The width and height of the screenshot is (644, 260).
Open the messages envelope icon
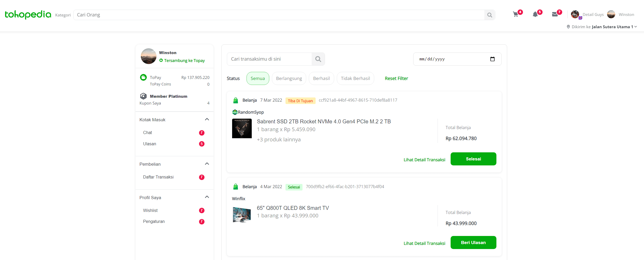pos(555,14)
